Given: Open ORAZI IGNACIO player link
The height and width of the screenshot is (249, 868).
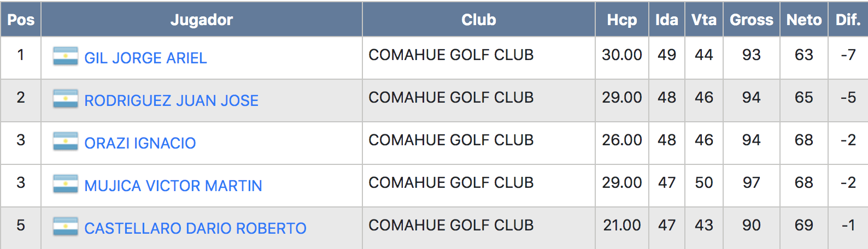Looking at the screenshot, I should [140, 143].
